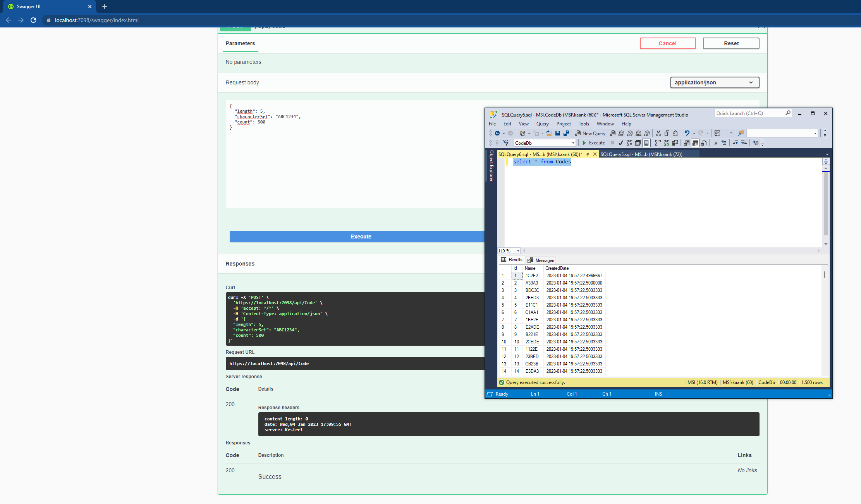Screen dimensions: 861x504
Task: Click the MDX query icon in SSMS
Action: coord(621,133)
